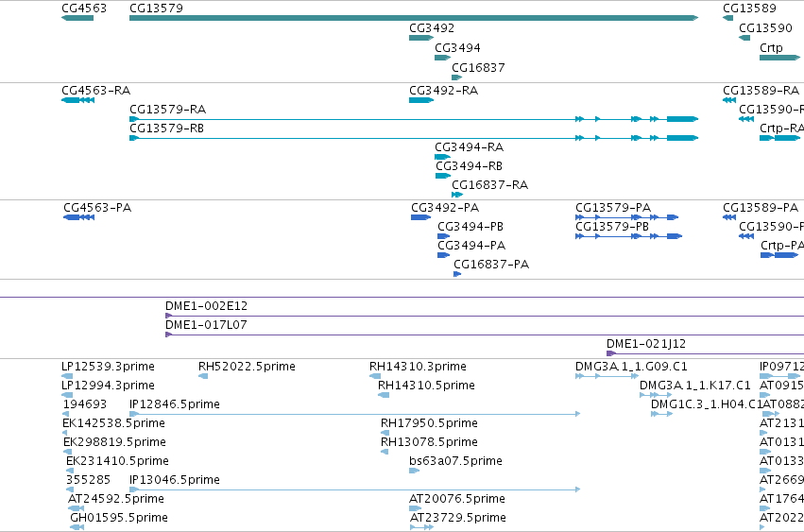Image resolution: width=804 pixels, height=532 pixels.
Task: Click the EK231410.5prime EST
Action: tap(70, 472)
